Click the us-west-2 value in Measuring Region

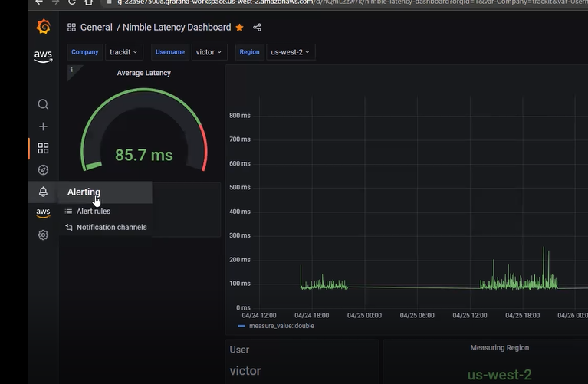(x=500, y=375)
